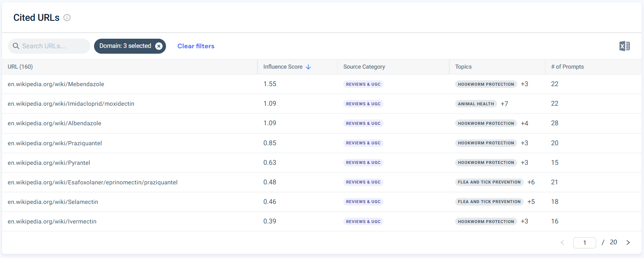The width and height of the screenshot is (644, 258).
Task: Click Reviews & UGC tag in Pyrantel row
Action: coord(363,163)
